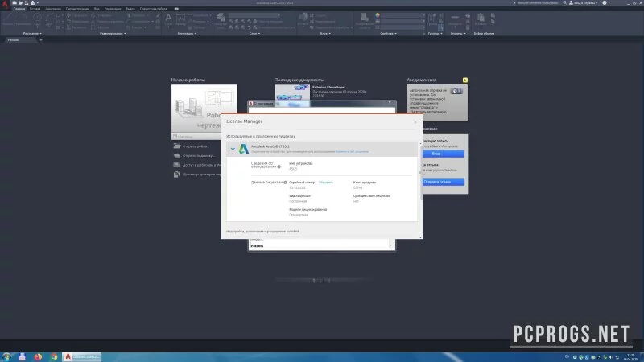The image size is (644, 362).
Task: Open the Совместная работа ribbon tab
Action: pyautogui.click(x=153, y=9)
